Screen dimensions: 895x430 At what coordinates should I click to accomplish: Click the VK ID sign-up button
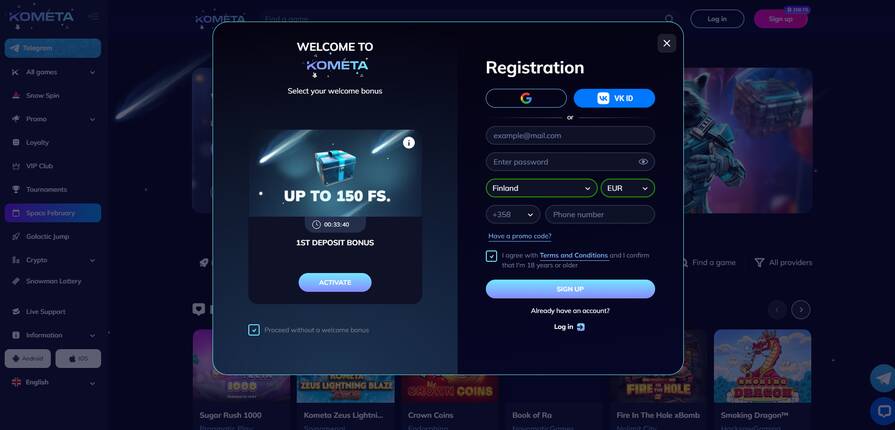pos(614,98)
